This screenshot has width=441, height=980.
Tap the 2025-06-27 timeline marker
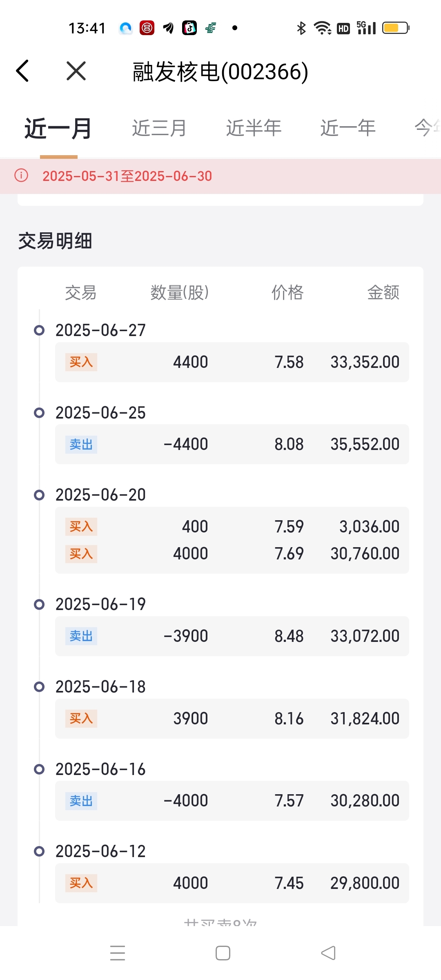coord(39,330)
